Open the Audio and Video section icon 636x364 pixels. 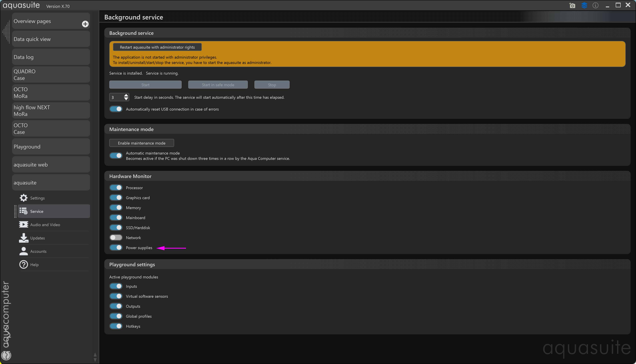point(23,224)
